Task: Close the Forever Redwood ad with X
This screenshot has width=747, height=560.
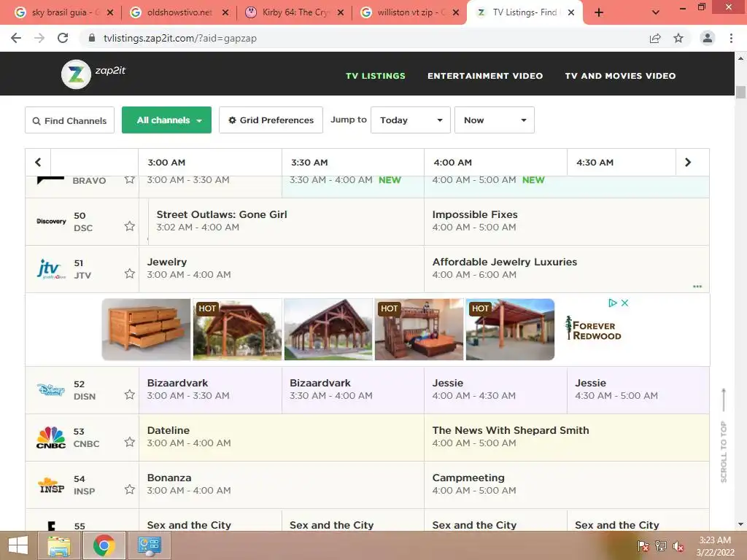Action: (x=624, y=303)
